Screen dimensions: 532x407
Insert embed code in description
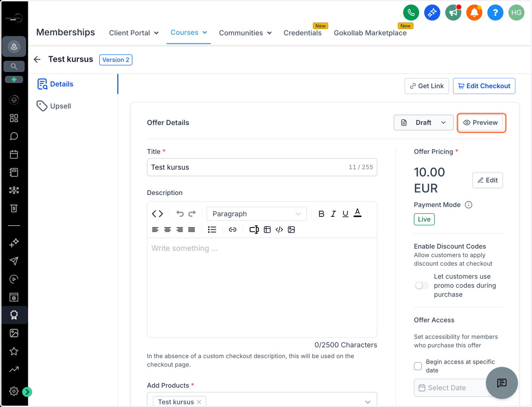click(x=279, y=230)
